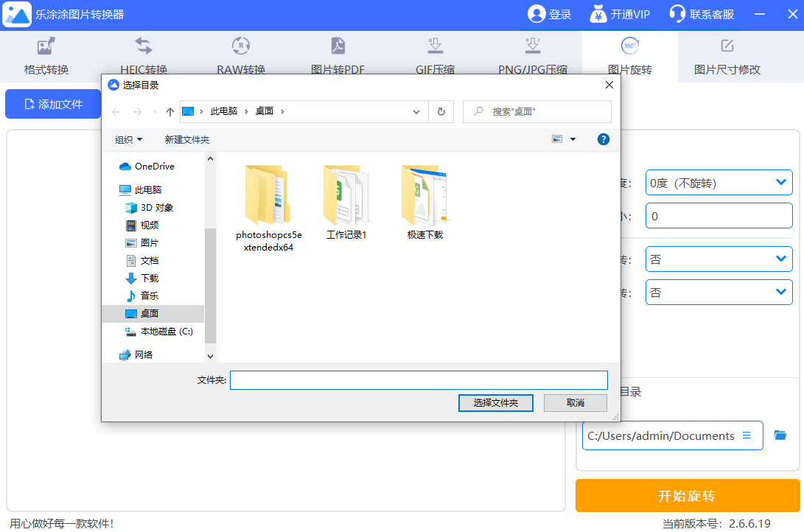
Task: Select the 工作记录1 folder
Action: pos(346,199)
